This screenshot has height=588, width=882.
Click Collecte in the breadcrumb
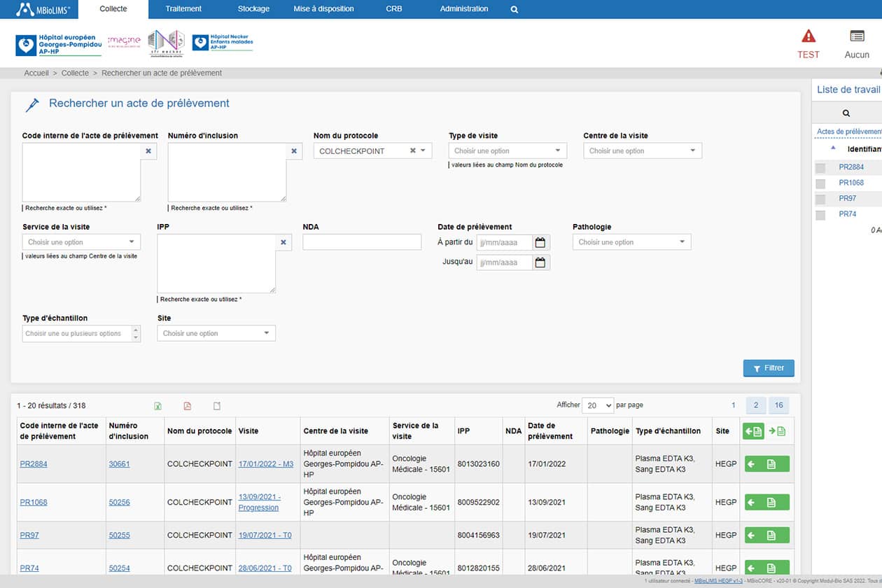tap(75, 73)
